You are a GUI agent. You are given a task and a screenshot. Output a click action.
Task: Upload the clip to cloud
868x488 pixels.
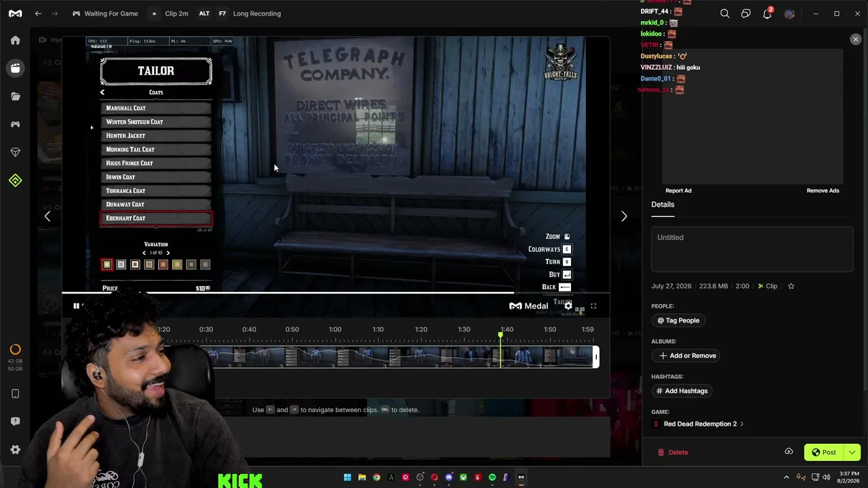pos(789,452)
